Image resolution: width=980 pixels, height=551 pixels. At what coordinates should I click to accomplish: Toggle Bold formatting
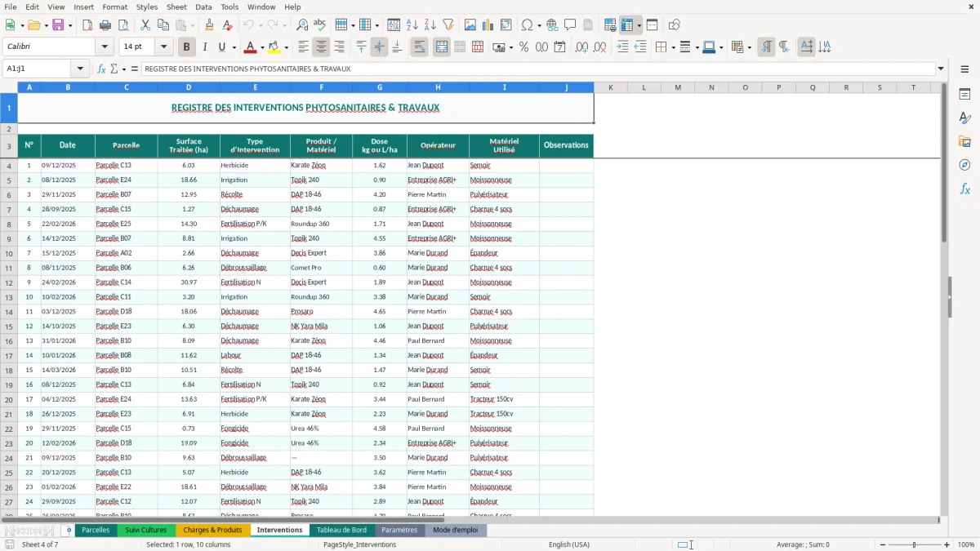click(x=187, y=47)
